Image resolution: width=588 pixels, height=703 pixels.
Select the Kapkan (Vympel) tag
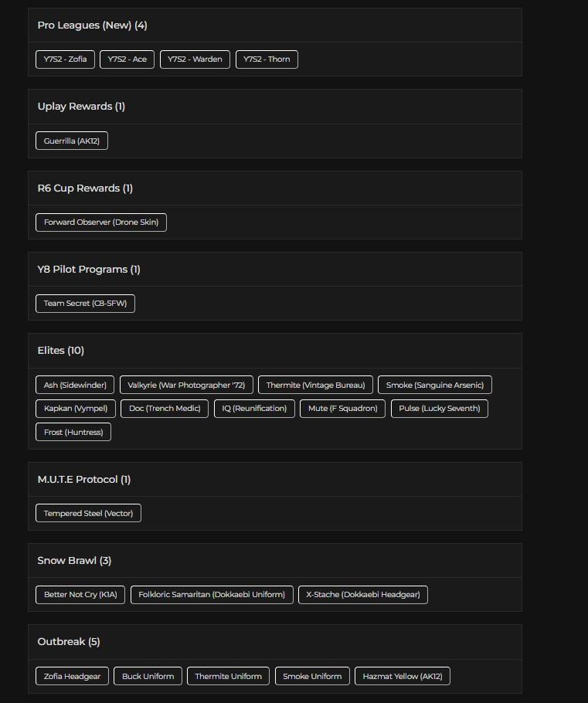click(x=76, y=408)
